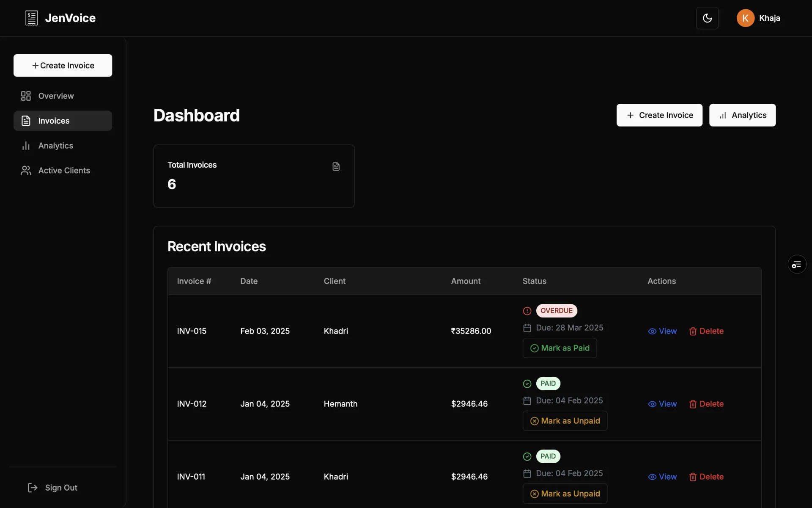812x508 pixels.
Task: Open the Khaja user avatar menu
Action: click(x=745, y=18)
